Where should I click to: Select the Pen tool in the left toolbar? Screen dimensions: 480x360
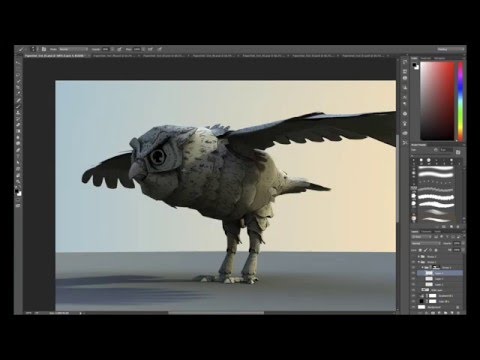pos(19,149)
